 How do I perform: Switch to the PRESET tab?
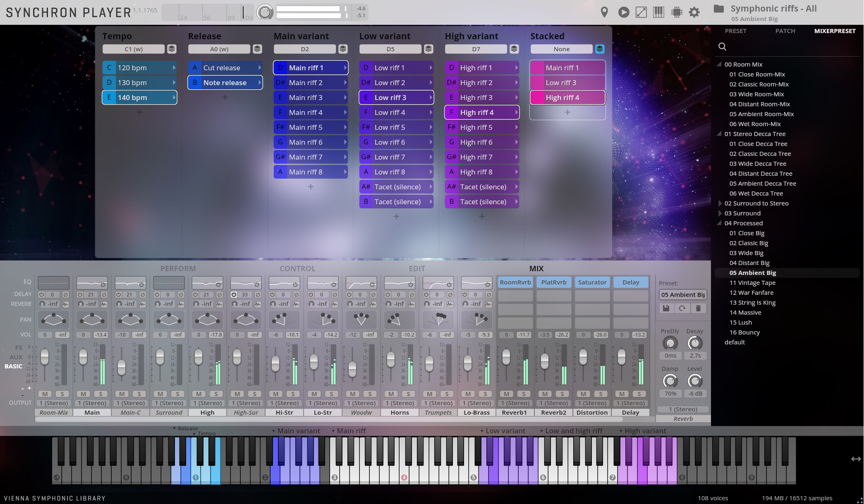(x=736, y=31)
